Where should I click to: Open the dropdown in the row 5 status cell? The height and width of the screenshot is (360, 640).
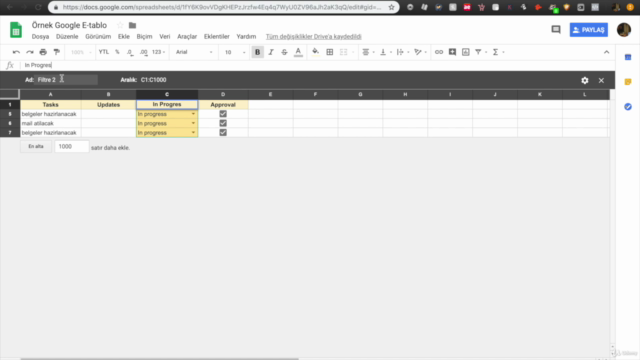pyautogui.click(x=193, y=114)
